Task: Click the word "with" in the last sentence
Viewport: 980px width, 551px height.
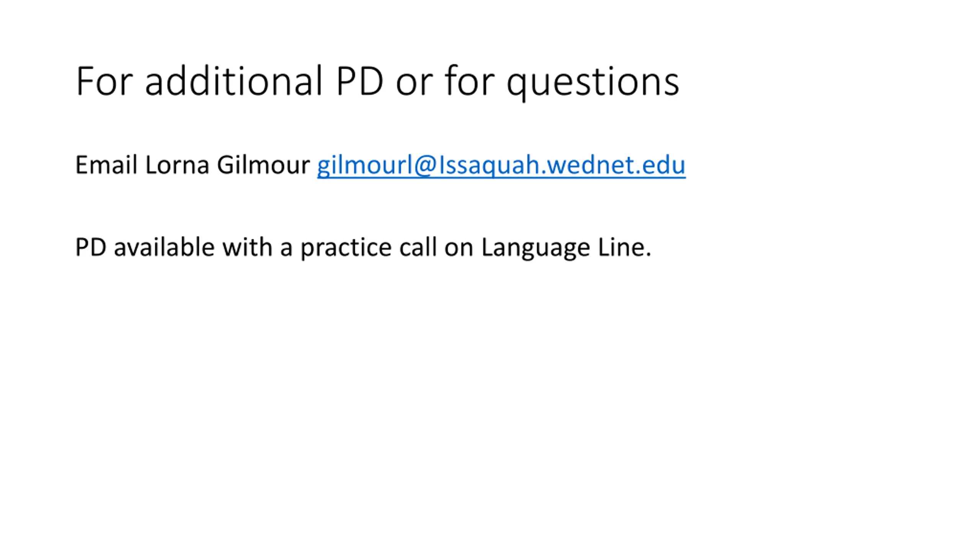Action: tap(247, 247)
